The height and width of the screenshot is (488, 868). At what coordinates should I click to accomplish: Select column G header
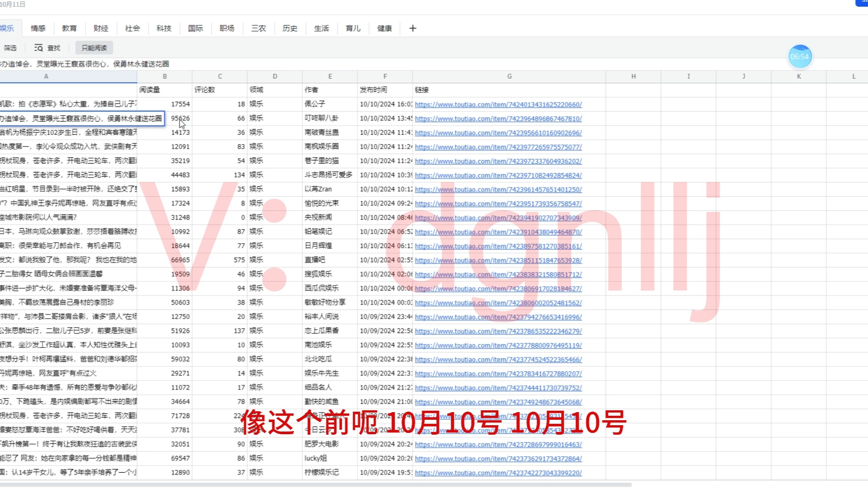tap(509, 76)
